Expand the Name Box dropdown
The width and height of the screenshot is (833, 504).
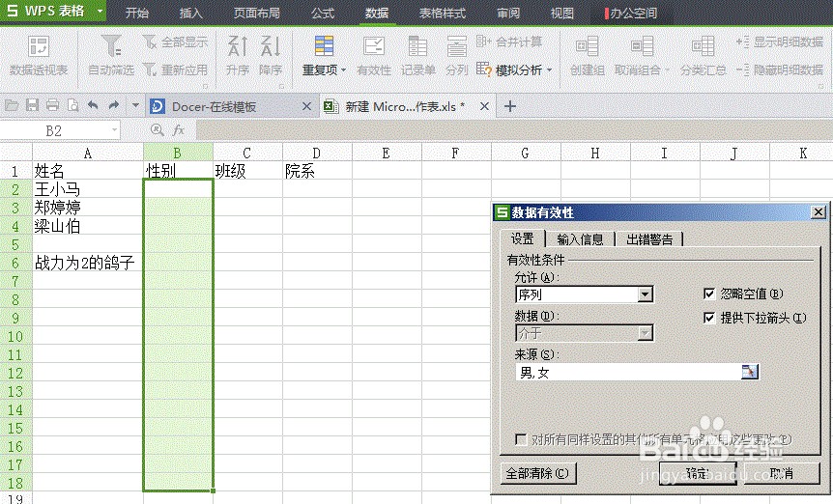pos(114,130)
